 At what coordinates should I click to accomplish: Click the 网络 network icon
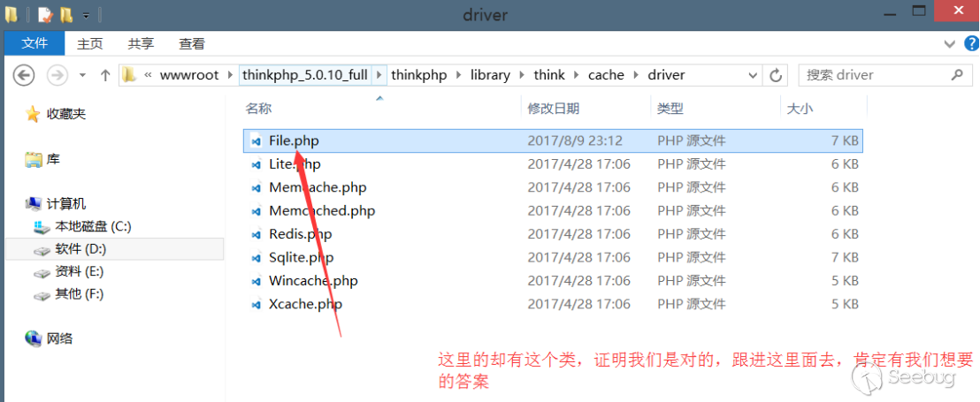pos(33,339)
